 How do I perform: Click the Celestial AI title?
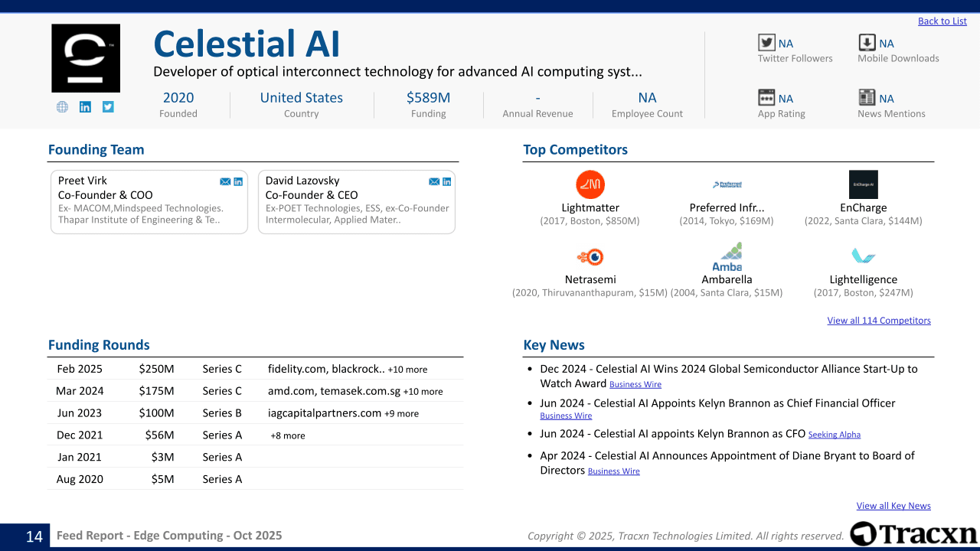[247, 44]
